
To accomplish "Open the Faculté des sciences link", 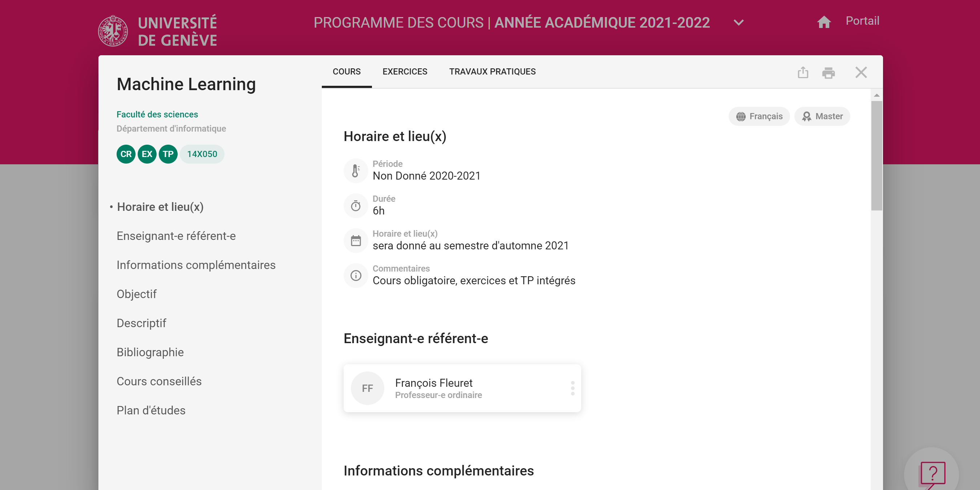I will [157, 114].
